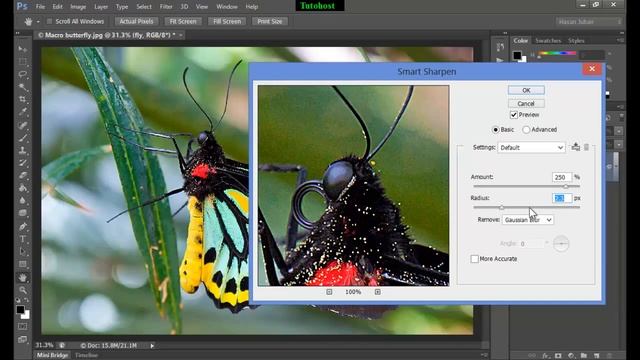Screen dimensions: 640x360
Task: Enable More Accurate checkbox
Action: click(474, 259)
